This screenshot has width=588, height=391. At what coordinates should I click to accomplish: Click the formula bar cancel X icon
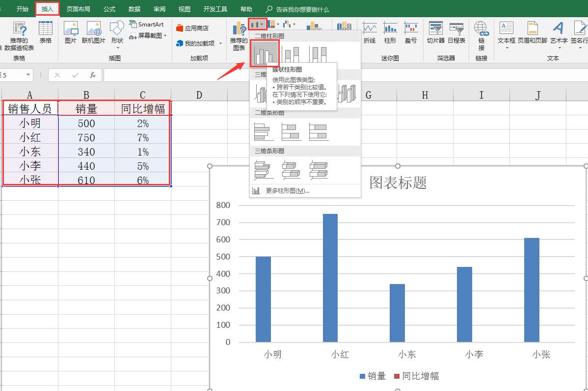tap(57, 75)
